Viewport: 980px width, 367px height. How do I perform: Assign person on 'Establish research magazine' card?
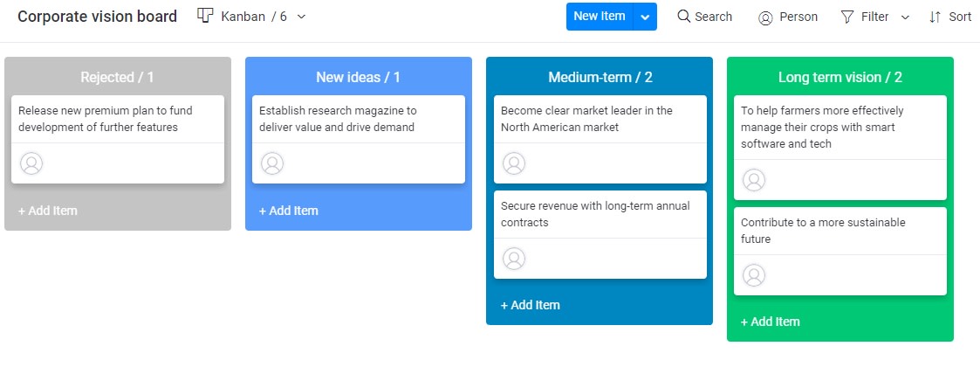coord(272,163)
